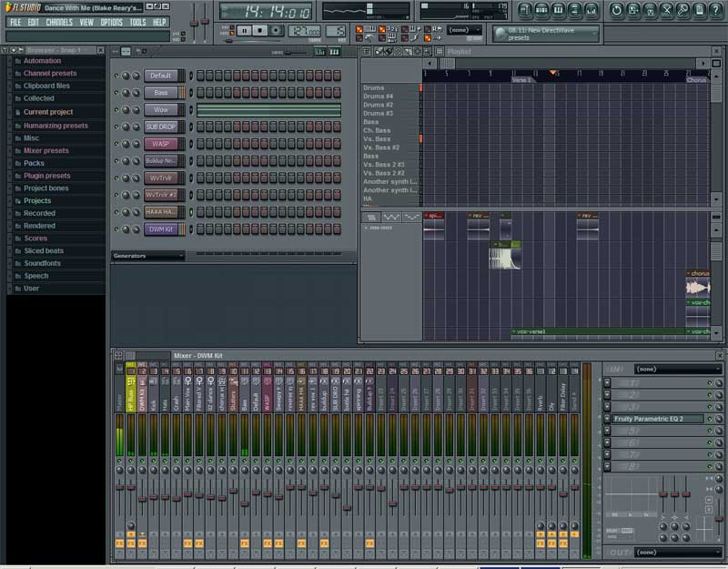Click the Playlist grid snap icon

pos(440,51)
